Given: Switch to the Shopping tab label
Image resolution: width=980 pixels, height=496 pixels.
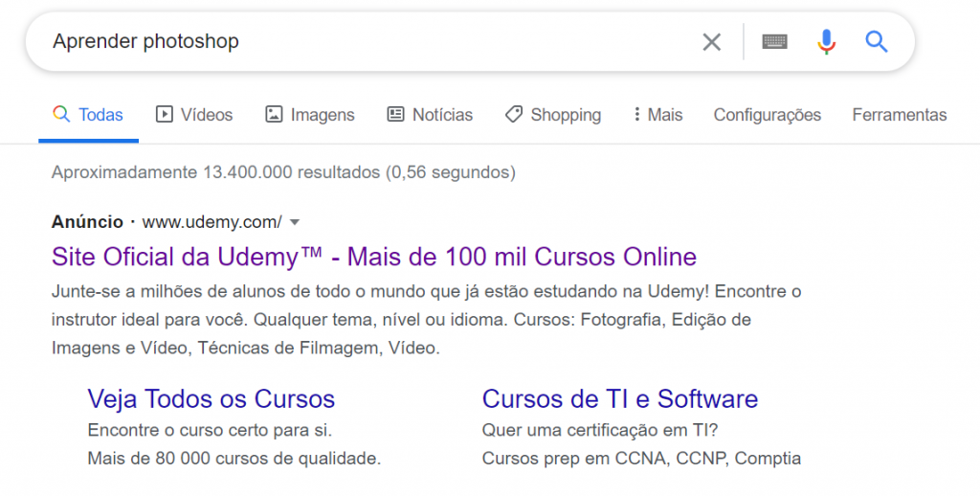Looking at the screenshot, I should (566, 115).
